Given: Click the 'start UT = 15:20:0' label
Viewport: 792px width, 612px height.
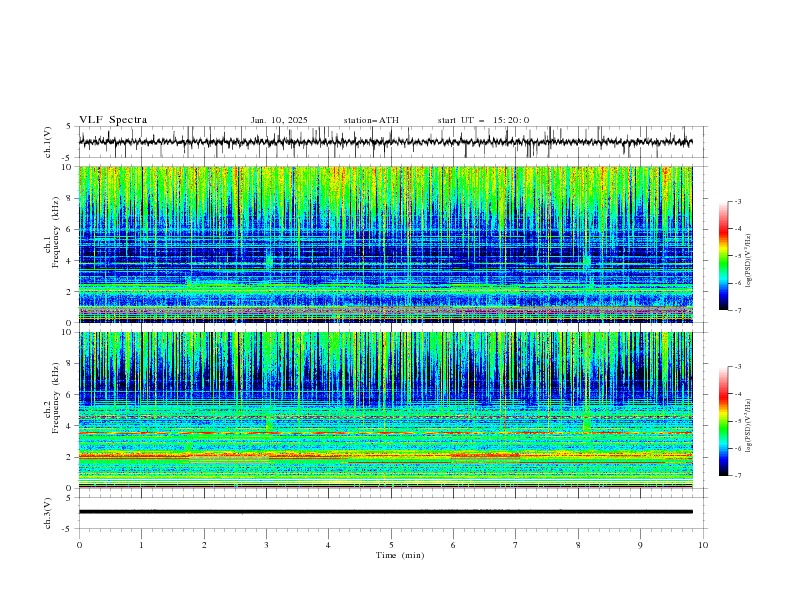Looking at the screenshot, I should pyautogui.click(x=483, y=120).
